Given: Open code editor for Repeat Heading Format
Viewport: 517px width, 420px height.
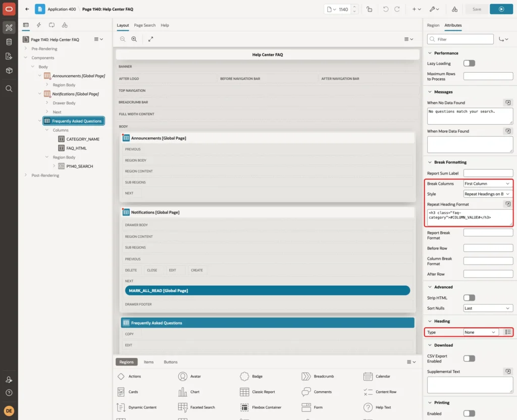Looking at the screenshot, I should click(508, 204).
